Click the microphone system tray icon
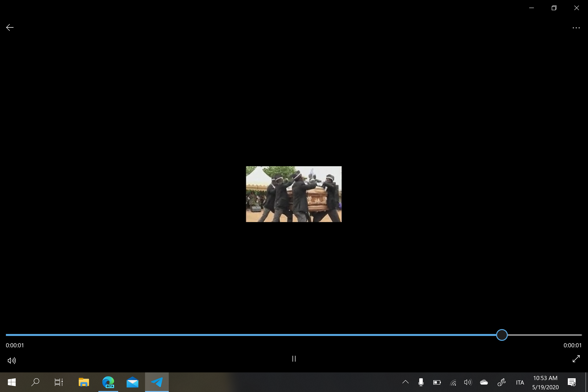The width and height of the screenshot is (588, 392). pos(421,382)
